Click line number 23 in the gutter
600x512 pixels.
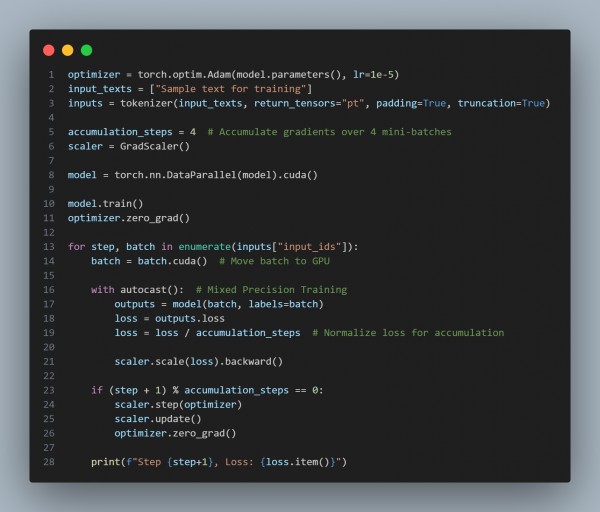49,390
